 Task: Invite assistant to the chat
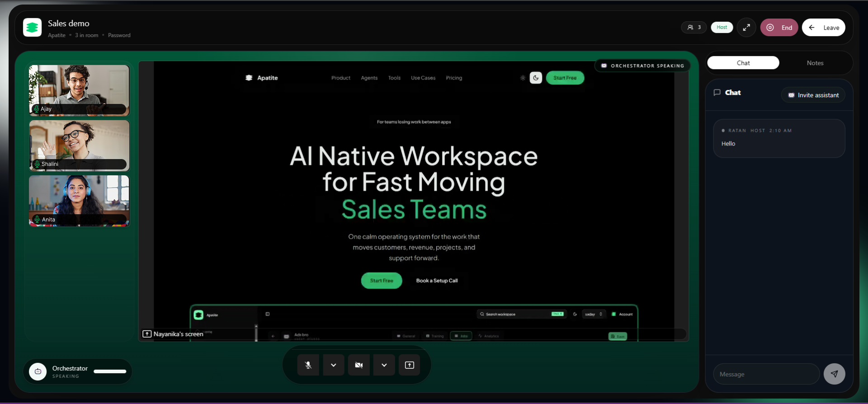click(813, 95)
